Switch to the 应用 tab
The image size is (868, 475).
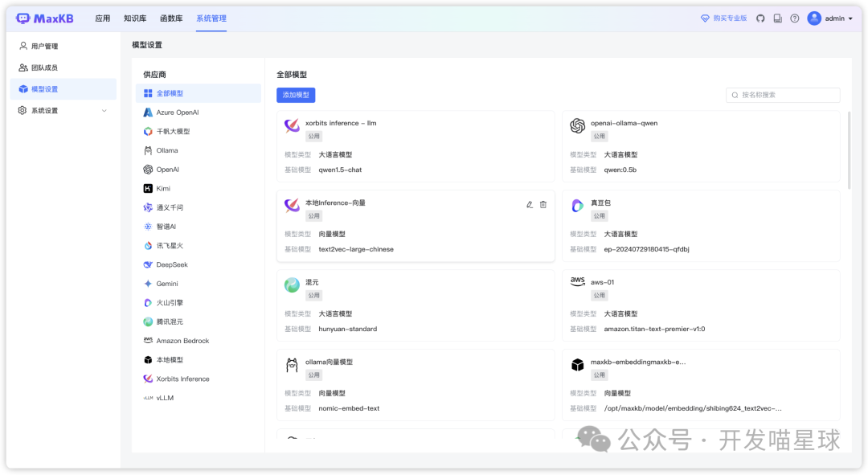pyautogui.click(x=102, y=18)
